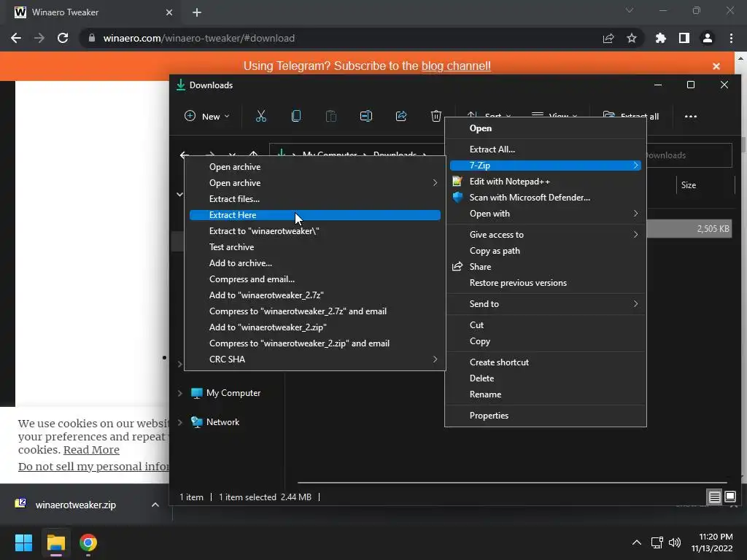
Task: Click File Explorer in the taskbar
Action: coord(55,542)
